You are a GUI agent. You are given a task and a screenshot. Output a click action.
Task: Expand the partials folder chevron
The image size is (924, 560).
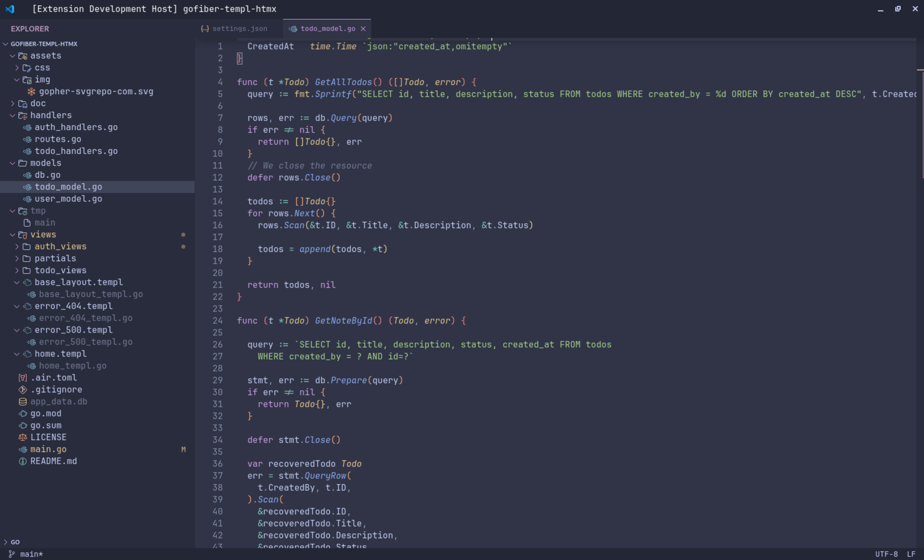coord(17,259)
